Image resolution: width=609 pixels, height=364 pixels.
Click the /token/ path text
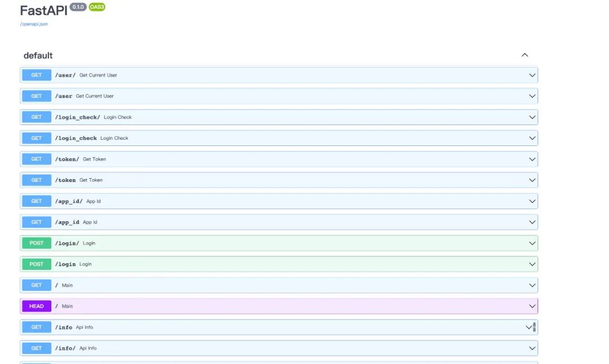coord(67,159)
